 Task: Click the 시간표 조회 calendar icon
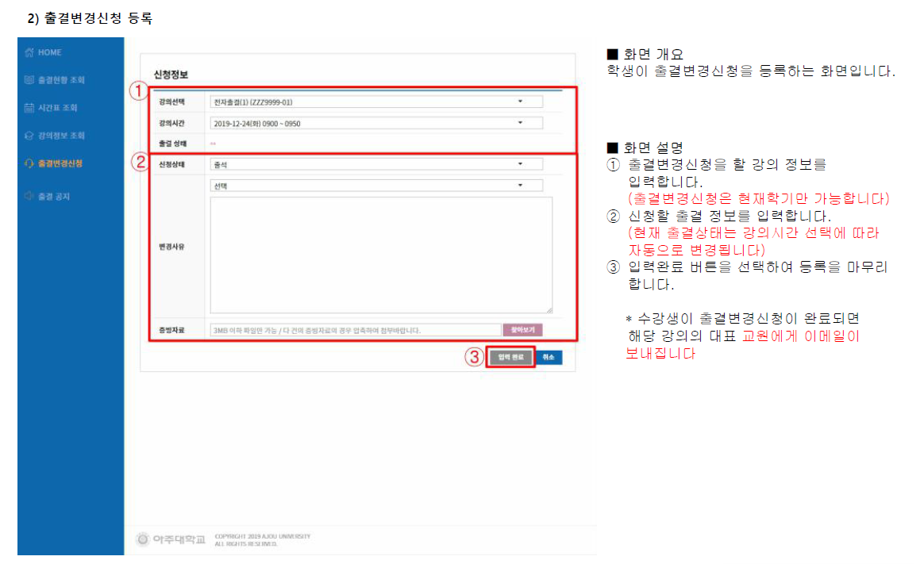29,108
